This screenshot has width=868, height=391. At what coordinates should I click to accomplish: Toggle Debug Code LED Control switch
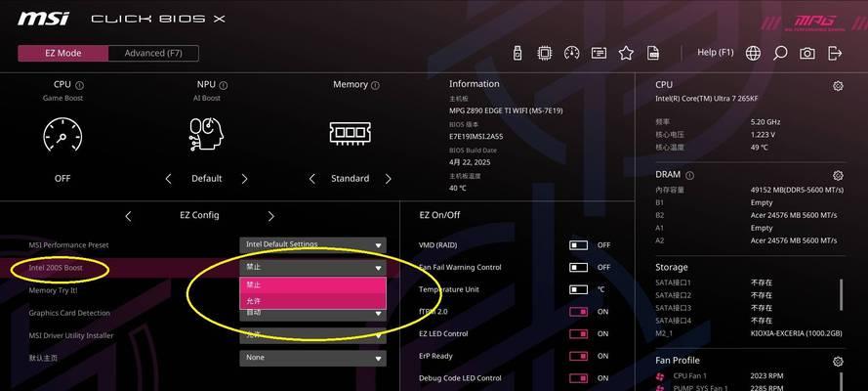(578, 378)
